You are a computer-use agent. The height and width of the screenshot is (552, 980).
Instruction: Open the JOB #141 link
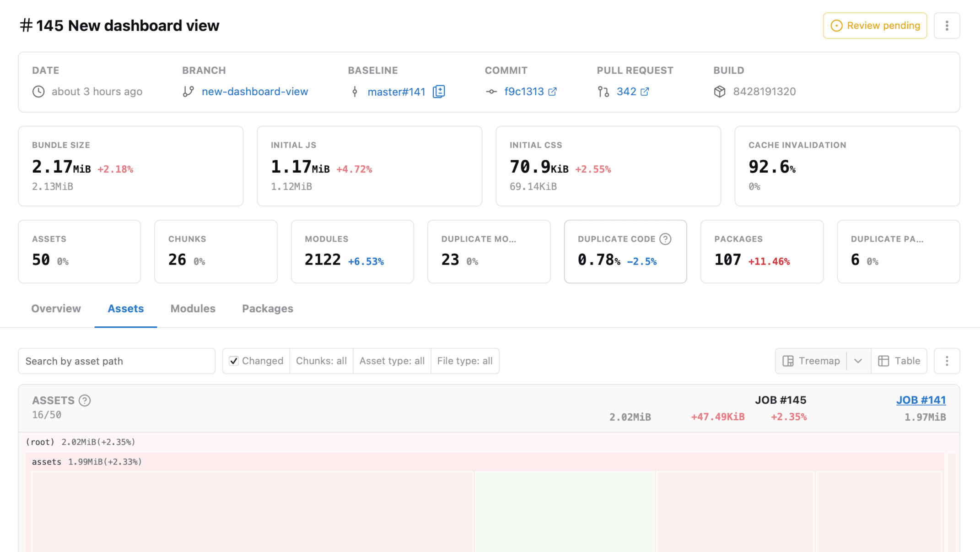pos(921,400)
